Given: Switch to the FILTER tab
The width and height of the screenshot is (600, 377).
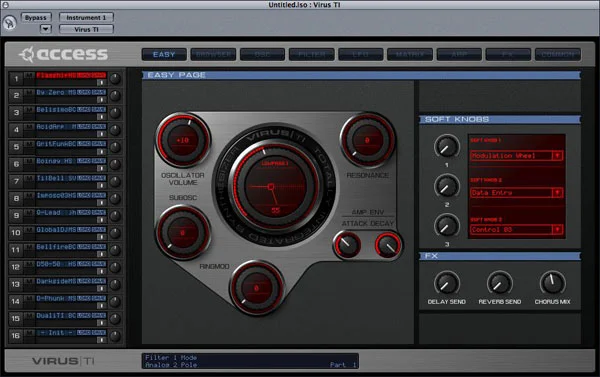Looking at the screenshot, I should point(311,54).
